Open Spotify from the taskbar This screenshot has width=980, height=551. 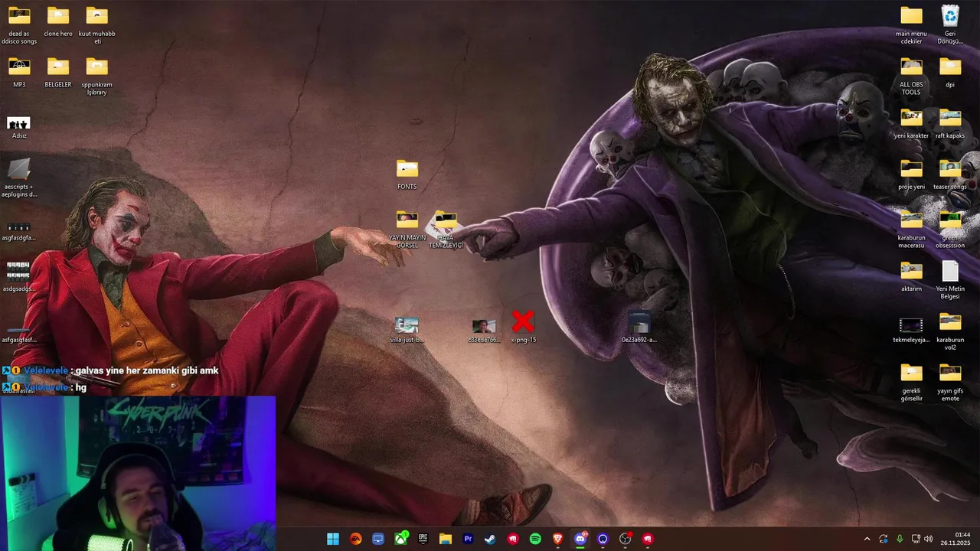pyautogui.click(x=535, y=539)
